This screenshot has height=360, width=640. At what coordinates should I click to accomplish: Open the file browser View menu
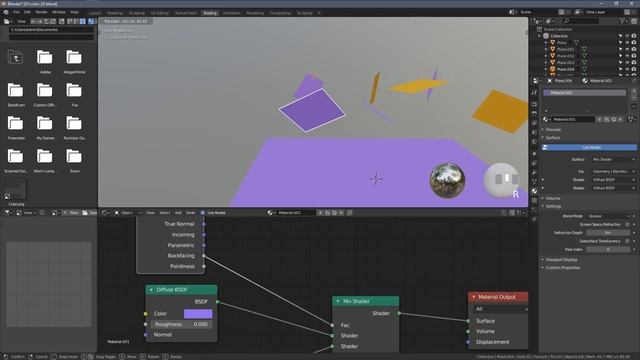(21, 21)
